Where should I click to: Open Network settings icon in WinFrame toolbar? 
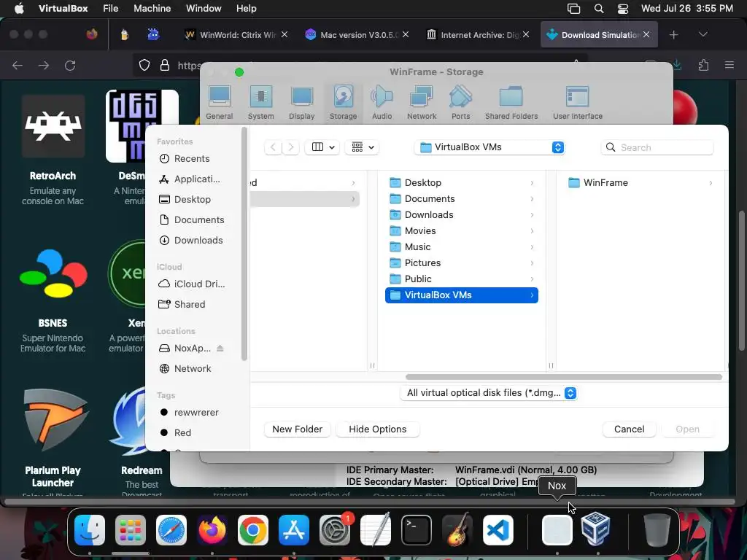coord(422,102)
